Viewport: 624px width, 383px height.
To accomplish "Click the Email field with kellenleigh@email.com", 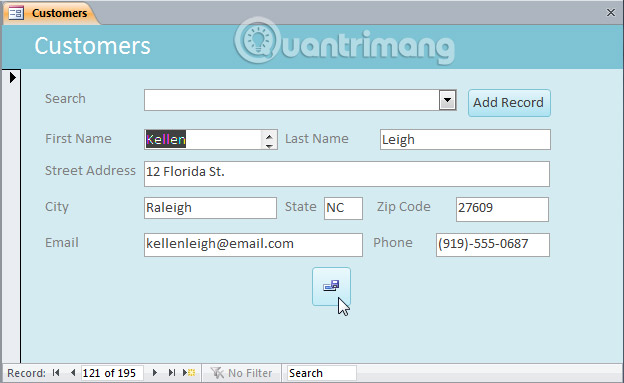I will coord(253,245).
